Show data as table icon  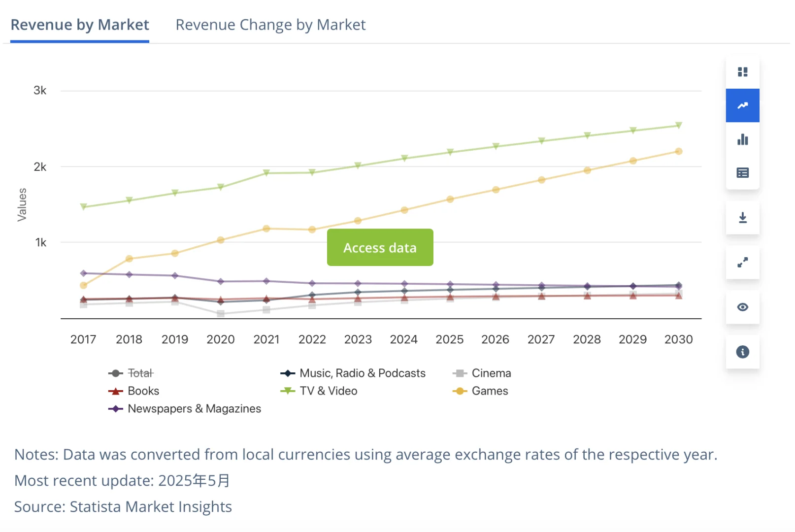[742, 173]
